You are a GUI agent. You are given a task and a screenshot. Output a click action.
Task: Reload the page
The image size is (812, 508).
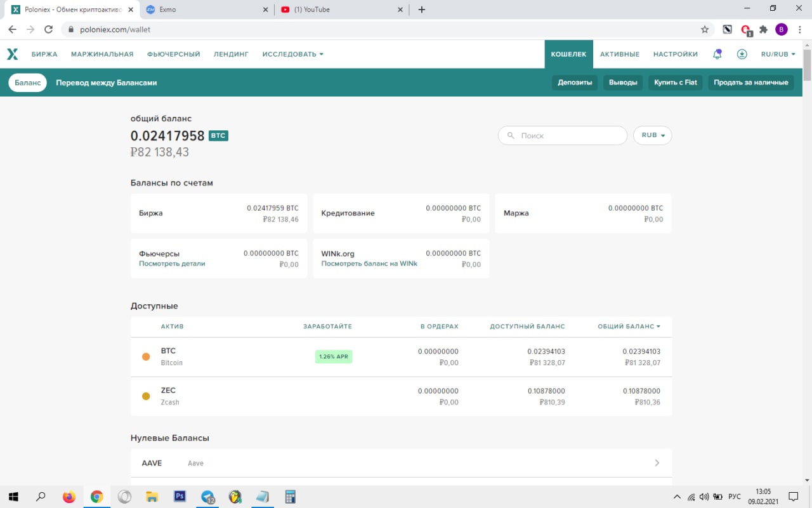tap(48, 29)
